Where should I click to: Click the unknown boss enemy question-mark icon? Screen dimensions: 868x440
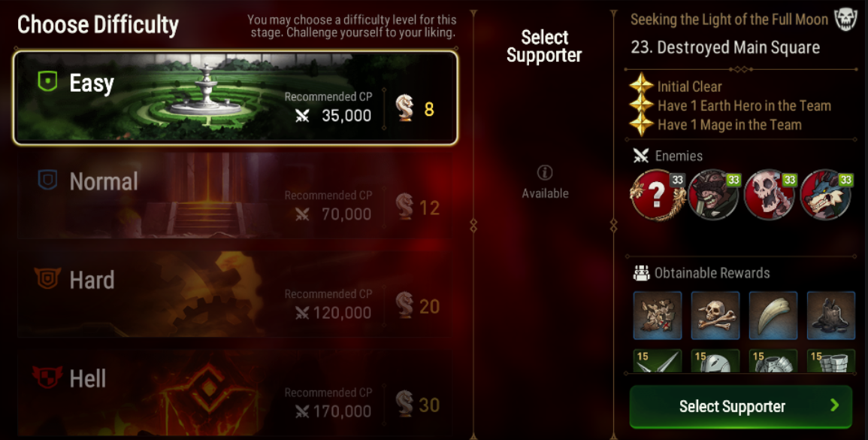[657, 195]
